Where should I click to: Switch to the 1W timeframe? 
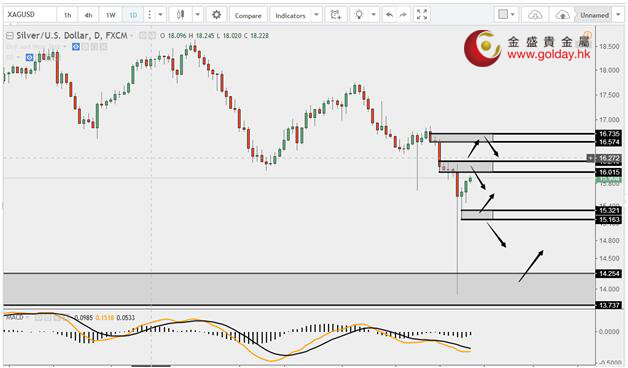pyautogui.click(x=111, y=15)
